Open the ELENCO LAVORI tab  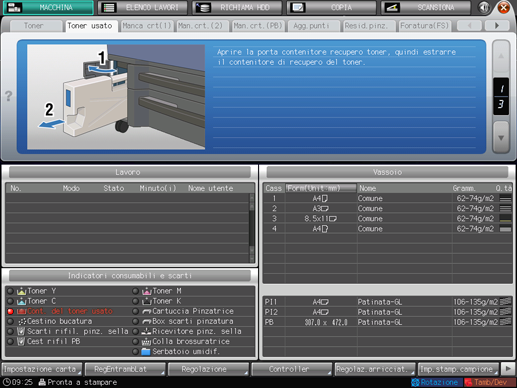143,7
